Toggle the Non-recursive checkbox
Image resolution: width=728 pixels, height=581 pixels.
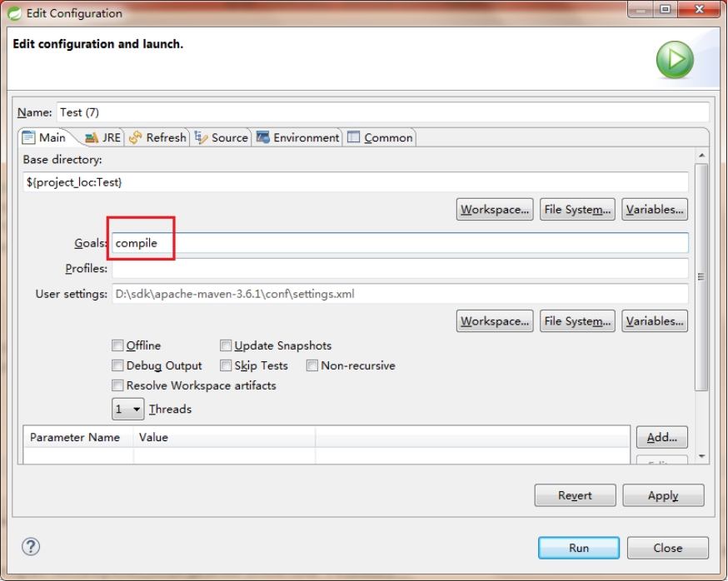(312, 365)
